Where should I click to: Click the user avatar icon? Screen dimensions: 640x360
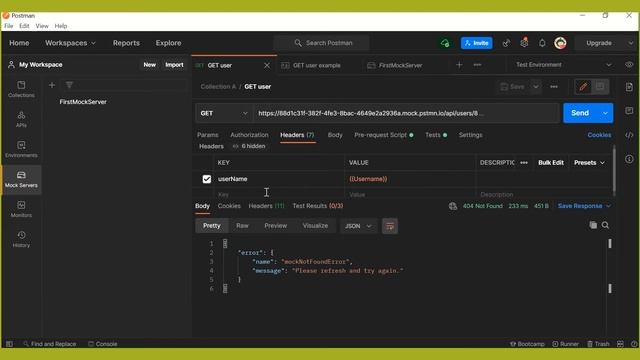pos(560,43)
